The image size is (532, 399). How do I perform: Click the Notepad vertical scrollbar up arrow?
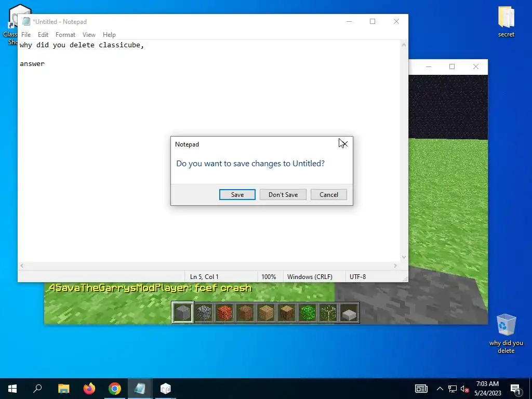pos(404,45)
